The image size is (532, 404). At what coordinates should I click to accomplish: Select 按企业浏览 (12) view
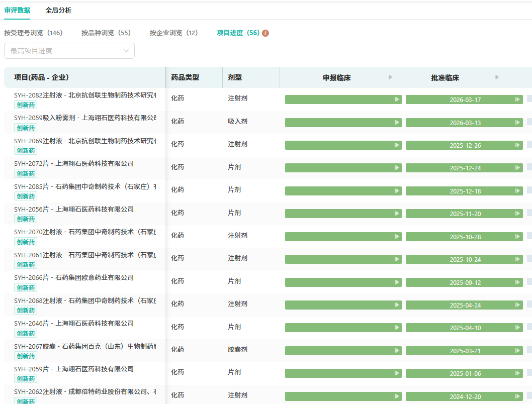pos(173,33)
